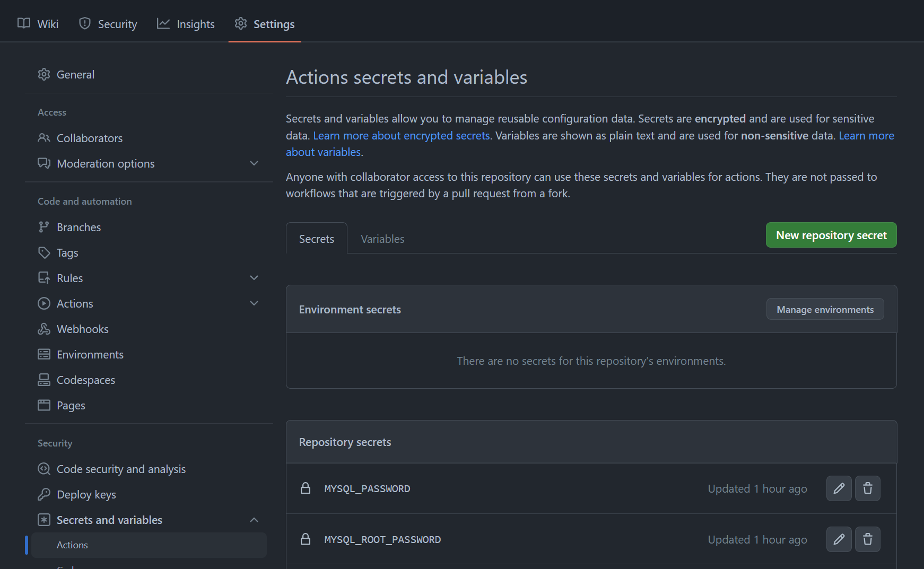Click the Tags label icon

pyautogui.click(x=44, y=252)
